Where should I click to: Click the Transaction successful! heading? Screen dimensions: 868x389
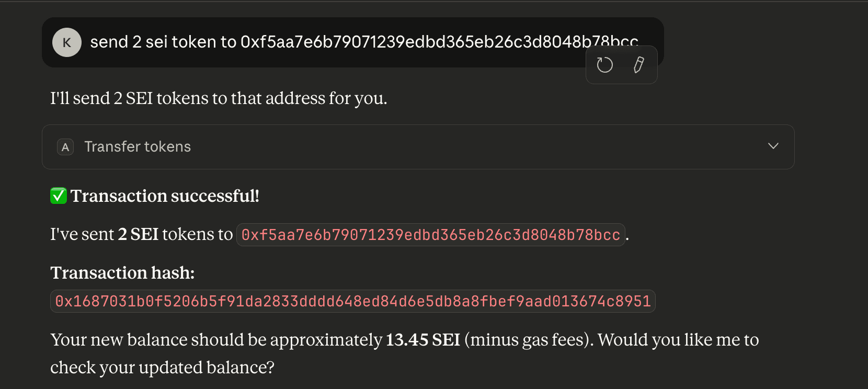pyautogui.click(x=165, y=196)
